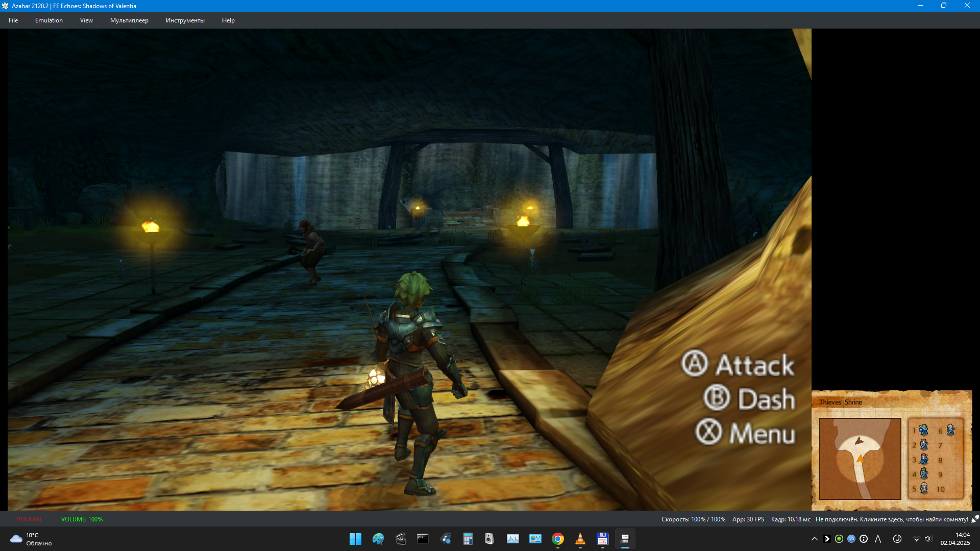The width and height of the screenshot is (980, 551).
Task: Open the speaker audio app in taskbar
Action: pyautogui.click(x=489, y=539)
